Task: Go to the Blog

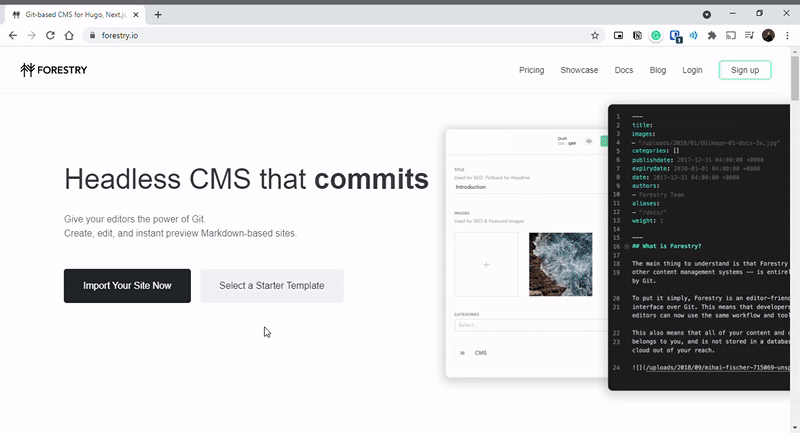Action: click(x=658, y=70)
